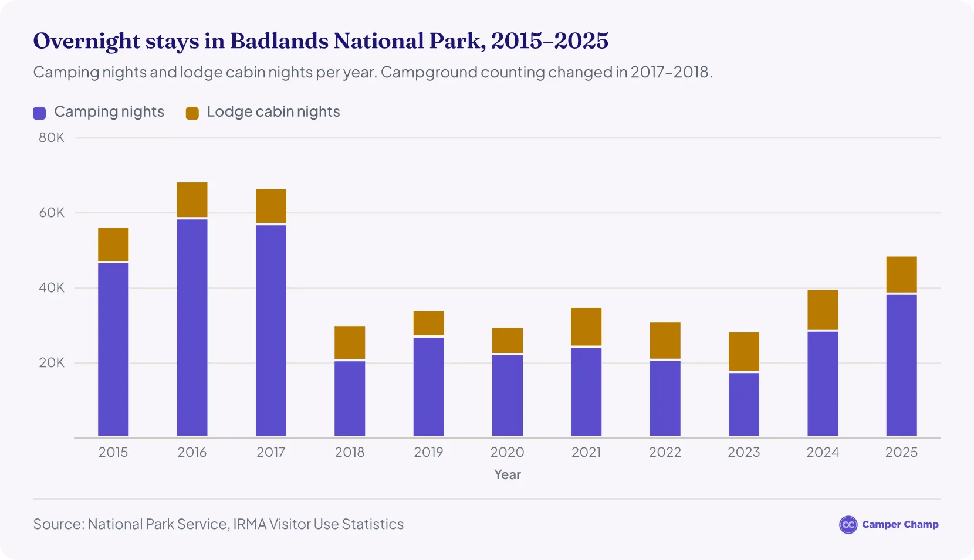974x560 pixels.
Task: Click the 2015 x-axis label
Action: point(113,452)
